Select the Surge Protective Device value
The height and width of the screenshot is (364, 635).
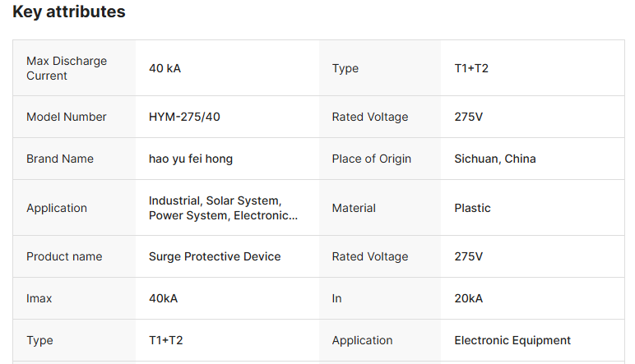point(215,256)
